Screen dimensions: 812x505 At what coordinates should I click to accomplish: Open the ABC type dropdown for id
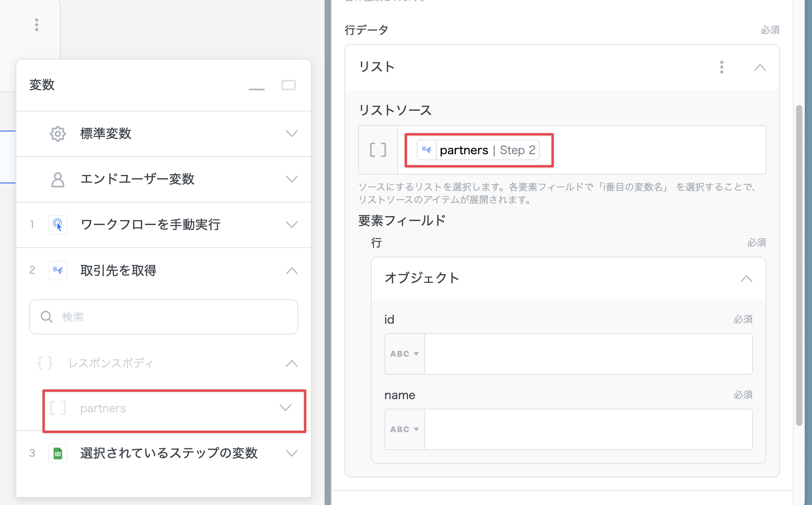coord(404,354)
